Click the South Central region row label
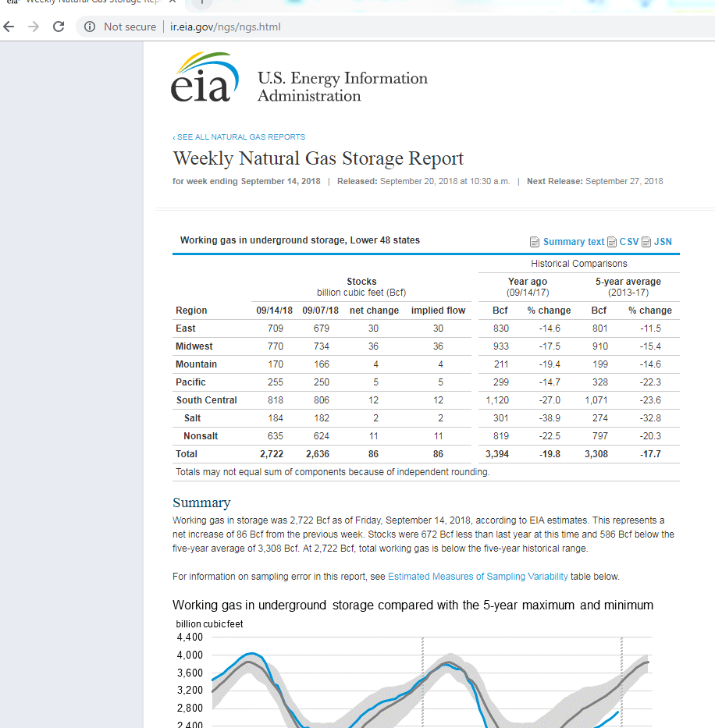Image resolution: width=715 pixels, height=728 pixels. coord(206,400)
